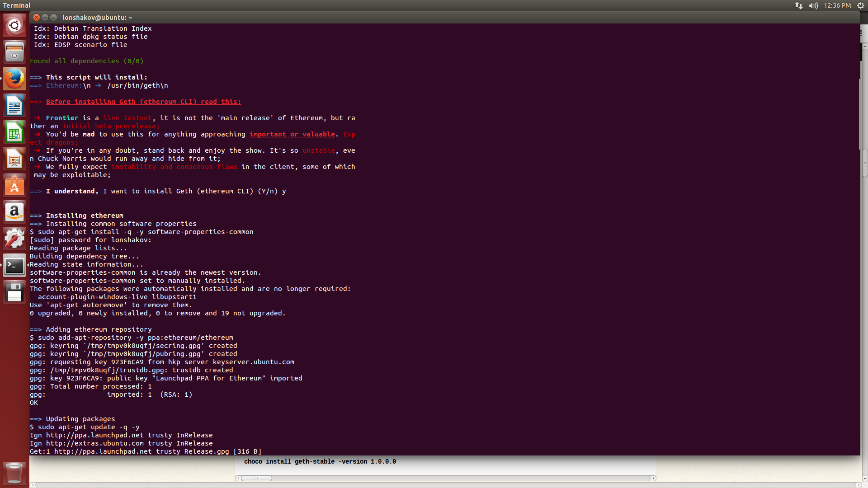Click 'Found all dependencies (0/0)' line
This screenshot has width=868, height=488.
tap(86, 61)
